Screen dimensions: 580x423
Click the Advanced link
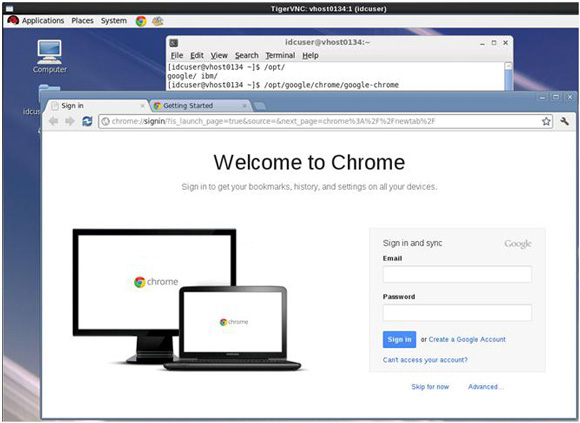[x=485, y=387]
